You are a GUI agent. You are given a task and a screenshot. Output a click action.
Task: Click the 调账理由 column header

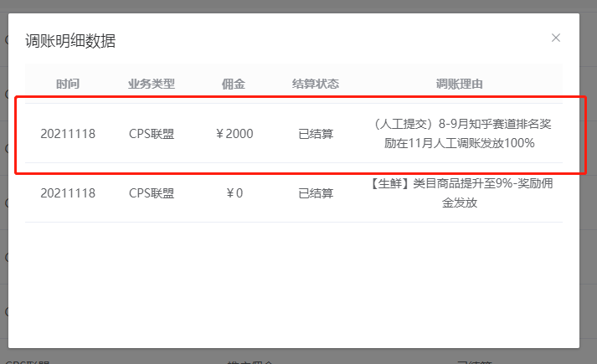coord(460,84)
